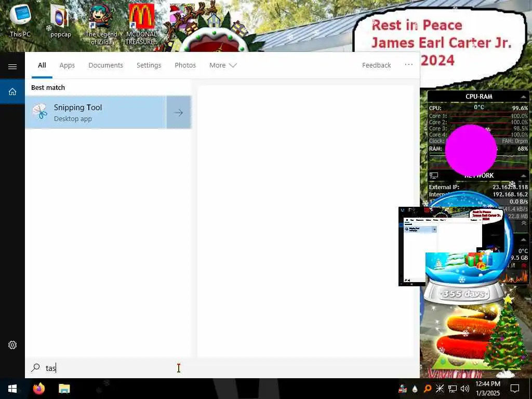Open the three-dot options menu
This screenshot has width=532, height=399.
pos(408,64)
